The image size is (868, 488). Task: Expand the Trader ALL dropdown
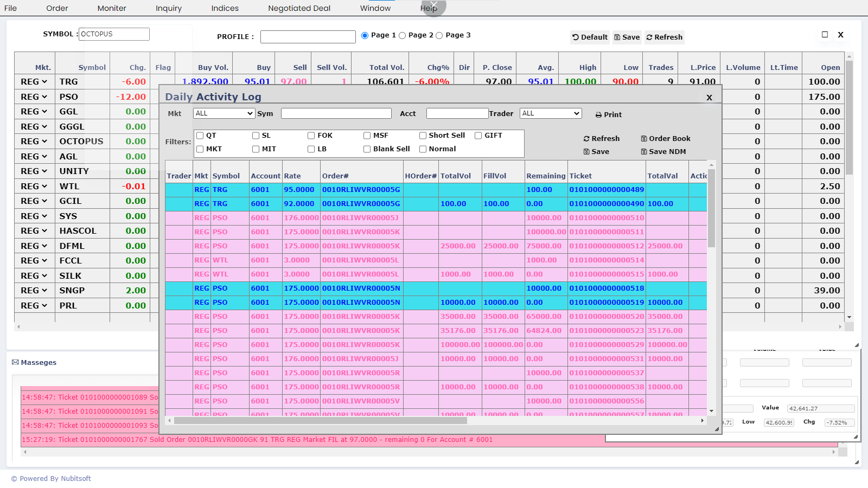click(550, 113)
